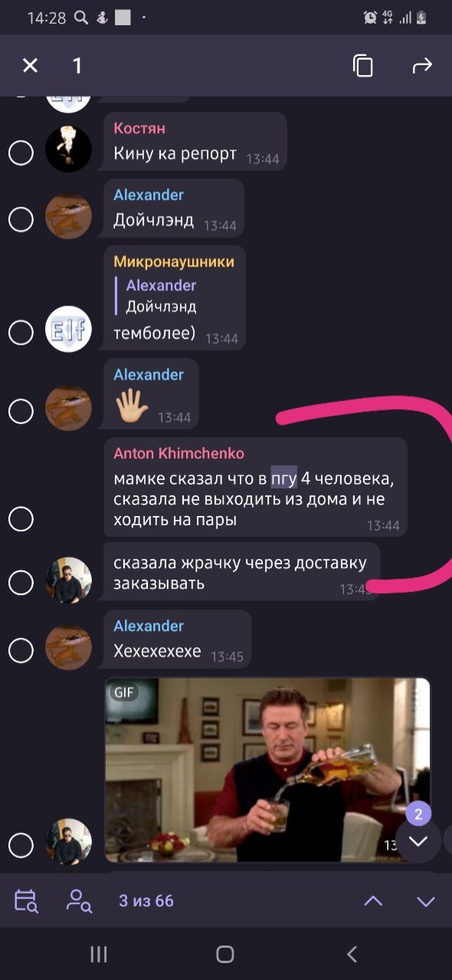Screen dimensions: 452x980
Task: Open Костян's profile avatar
Action: [x=68, y=149]
